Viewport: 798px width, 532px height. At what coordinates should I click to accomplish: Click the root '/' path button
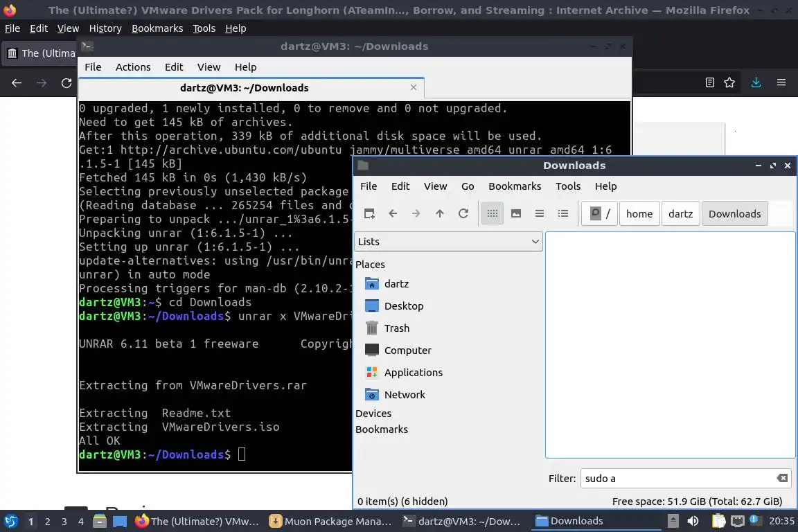click(x=599, y=214)
